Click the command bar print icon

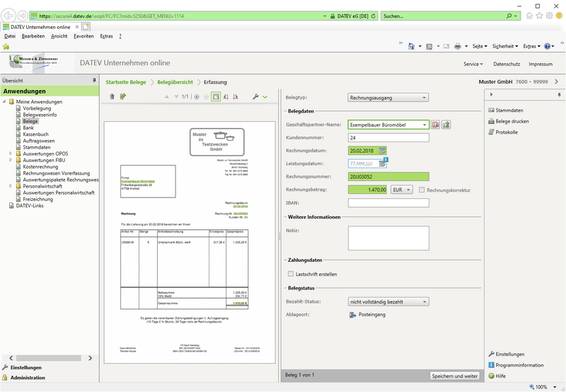(x=458, y=46)
